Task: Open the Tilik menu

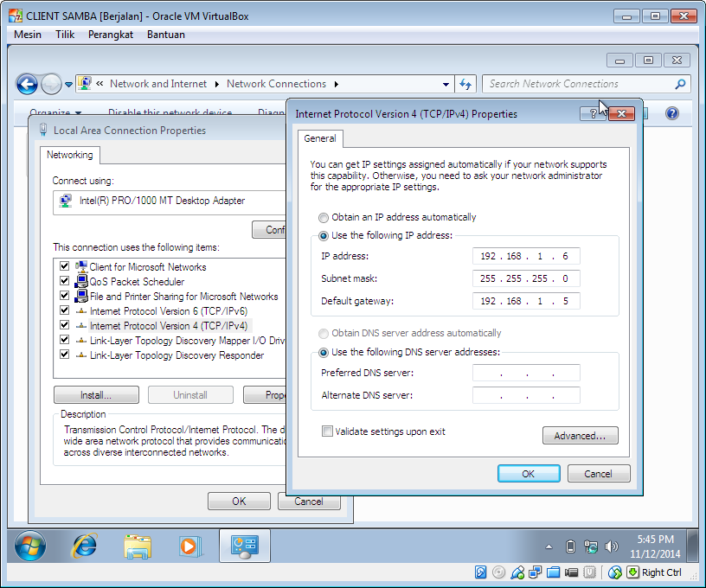Action: coord(65,35)
